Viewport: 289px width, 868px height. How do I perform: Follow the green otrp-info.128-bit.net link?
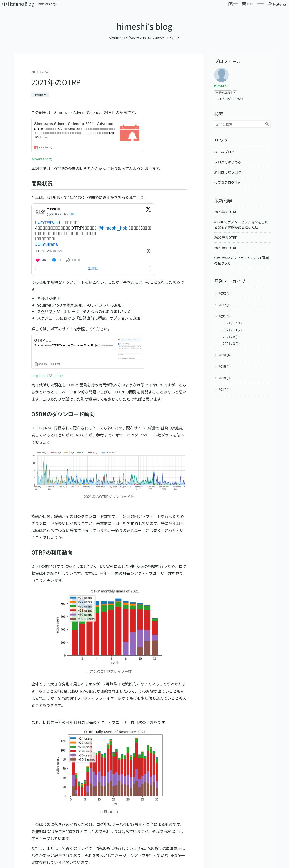[47, 376]
